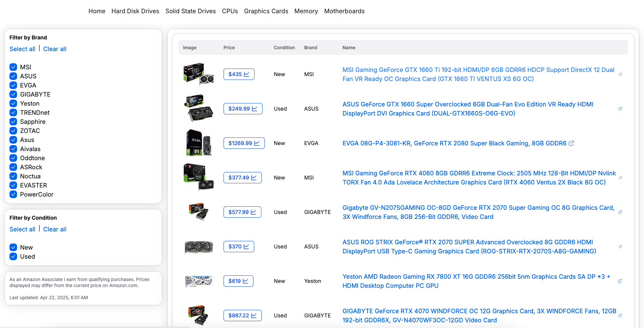Select all in condition filter
Image resolution: width=644 pixels, height=328 pixels.
(x=22, y=229)
